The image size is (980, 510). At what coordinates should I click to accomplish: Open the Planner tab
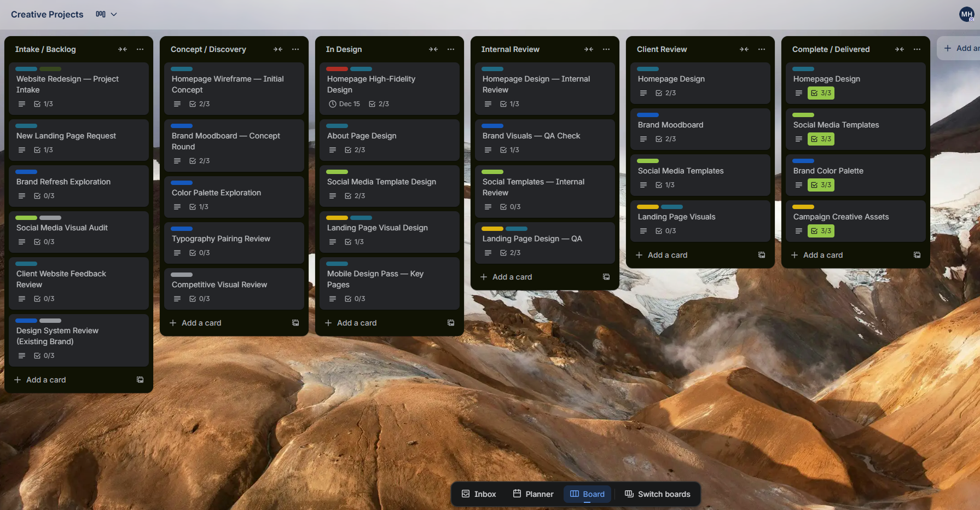tap(533, 494)
